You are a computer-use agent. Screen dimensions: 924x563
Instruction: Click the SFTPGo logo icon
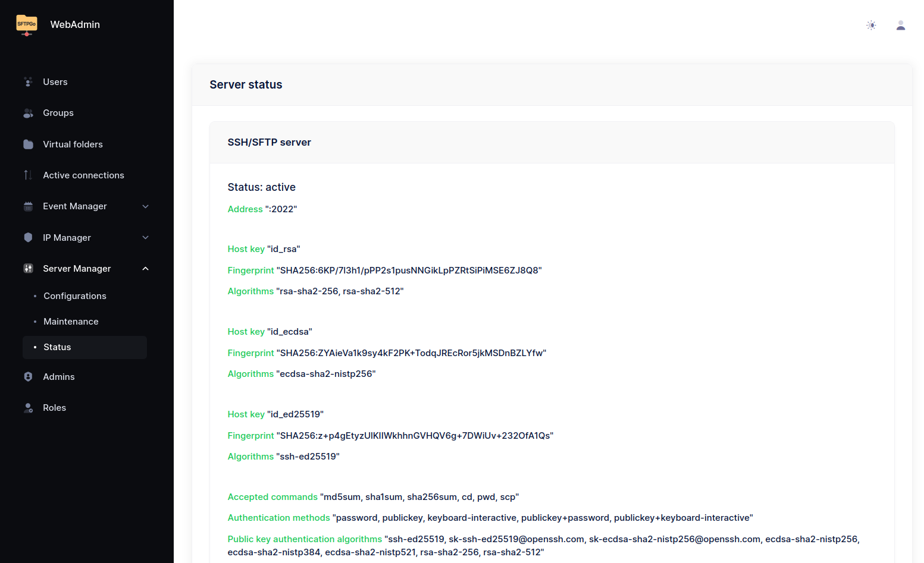click(26, 25)
